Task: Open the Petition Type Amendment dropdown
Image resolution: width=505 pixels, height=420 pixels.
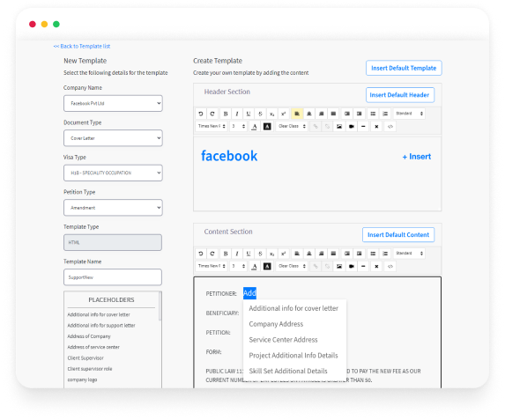Action: (x=113, y=208)
